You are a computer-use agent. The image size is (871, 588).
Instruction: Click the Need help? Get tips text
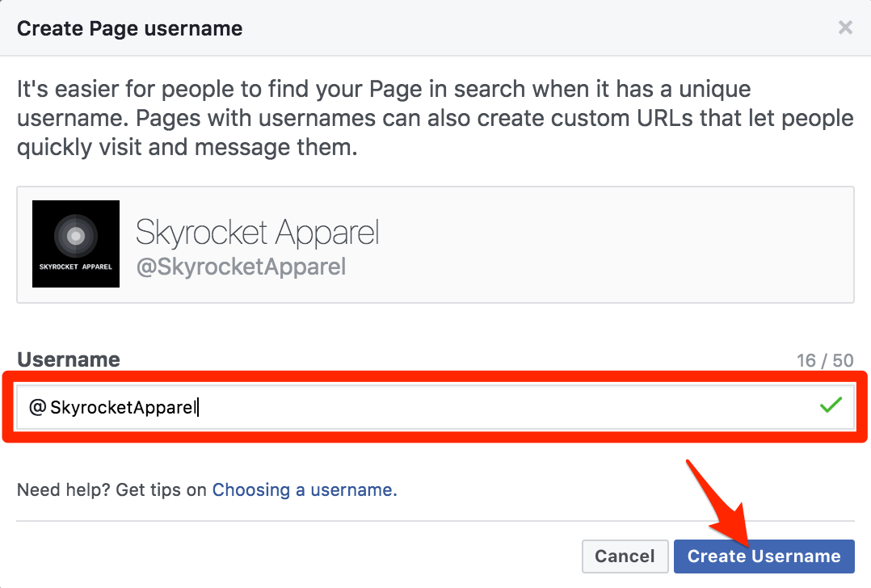click(113, 489)
